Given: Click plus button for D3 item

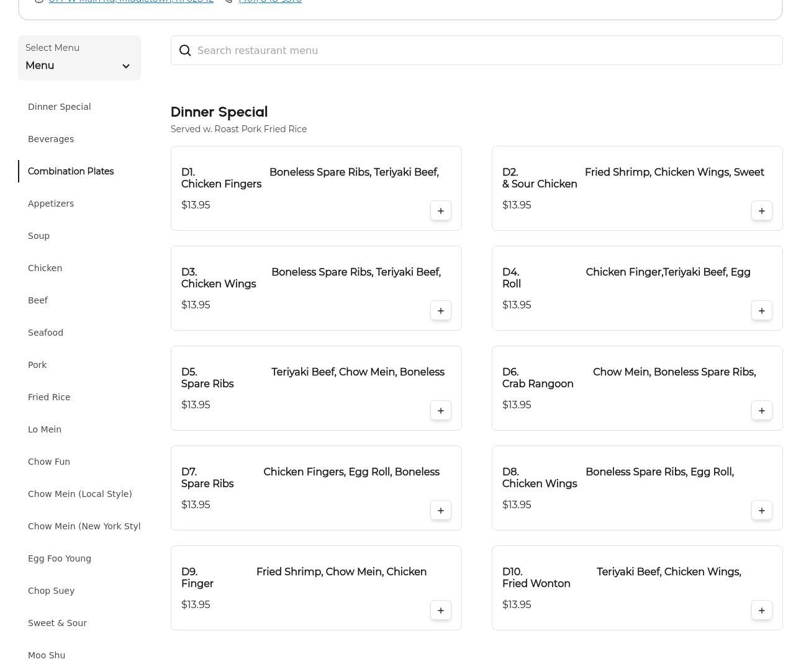Looking at the screenshot, I should [440, 311].
